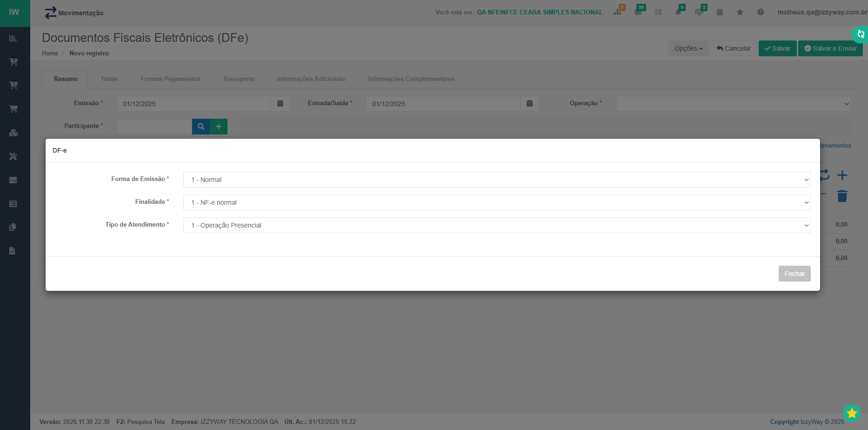Close the DF-e dialog with Fechar
The image size is (868, 430).
point(794,274)
